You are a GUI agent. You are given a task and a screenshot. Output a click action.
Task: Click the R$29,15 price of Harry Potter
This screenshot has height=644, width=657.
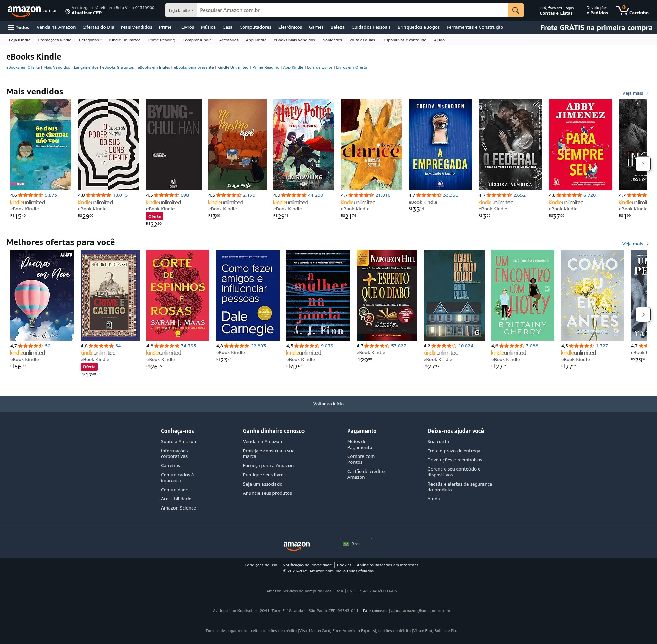click(x=281, y=216)
